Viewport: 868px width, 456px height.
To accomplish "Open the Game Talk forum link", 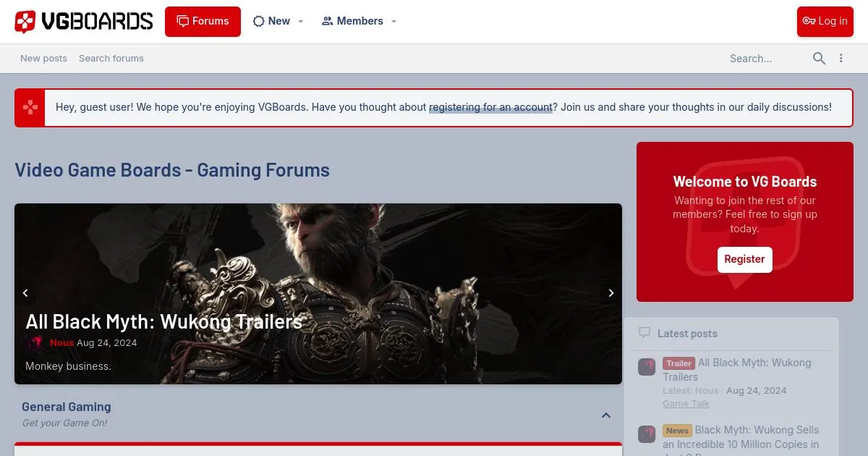I will (x=686, y=404).
